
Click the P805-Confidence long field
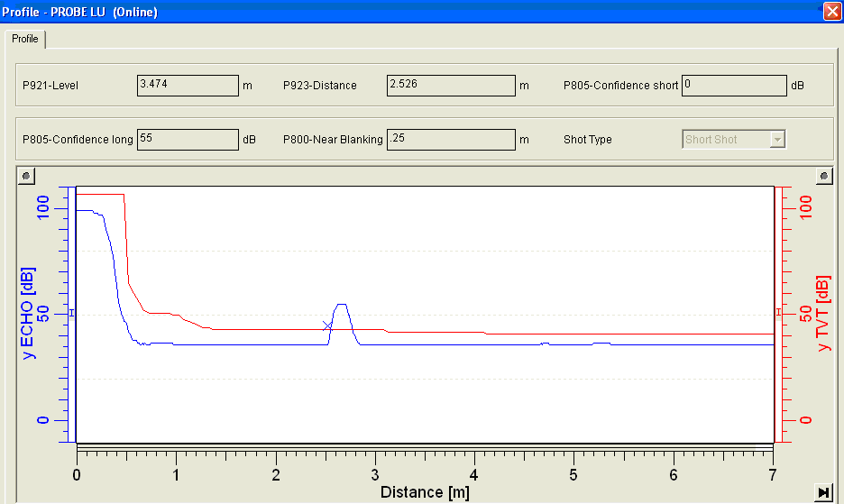pos(188,140)
